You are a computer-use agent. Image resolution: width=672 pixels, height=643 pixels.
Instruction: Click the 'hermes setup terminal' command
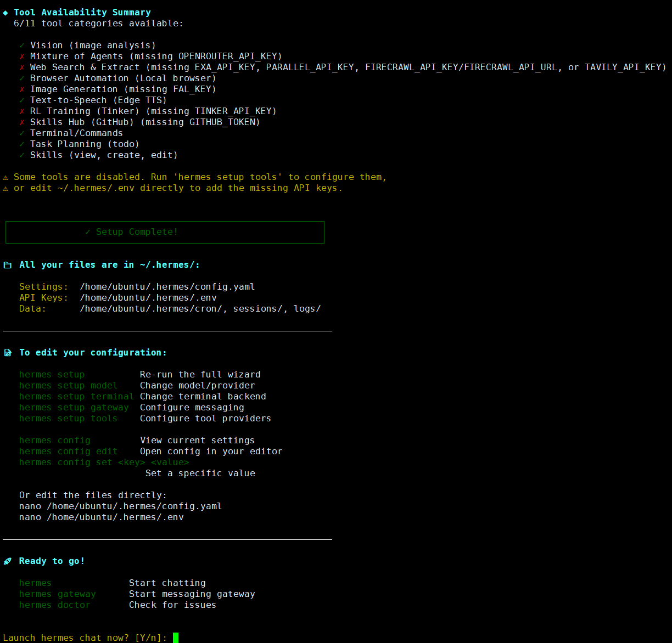(x=77, y=397)
